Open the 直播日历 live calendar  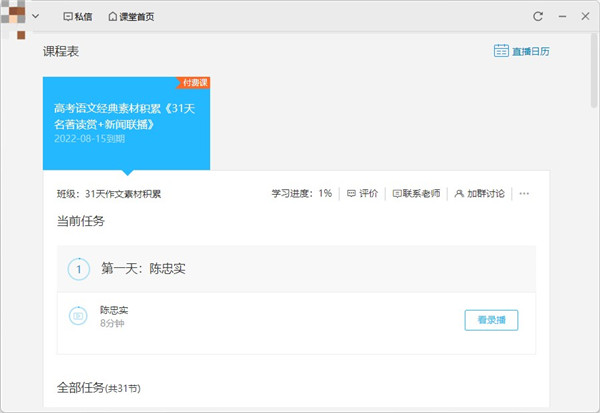coord(522,51)
